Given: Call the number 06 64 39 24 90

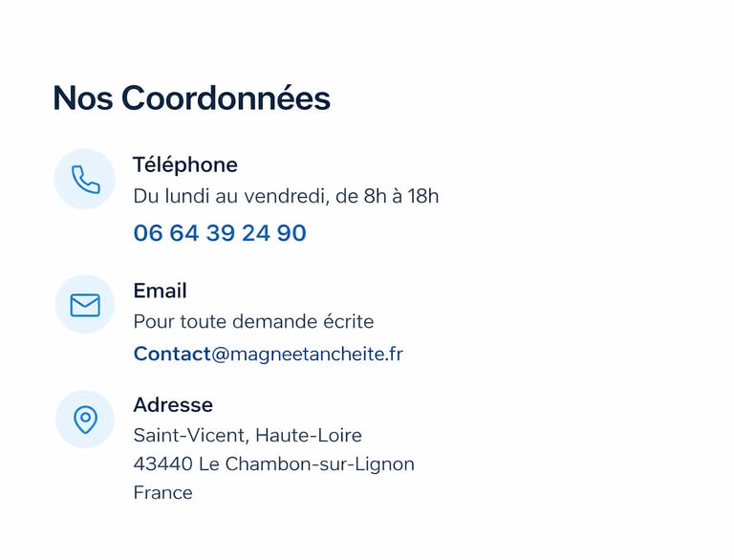Looking at the screenshot, I should tap(220, 233).
